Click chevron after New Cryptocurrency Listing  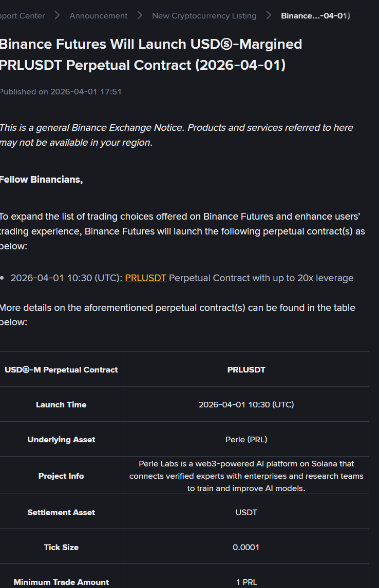(269, 16)
